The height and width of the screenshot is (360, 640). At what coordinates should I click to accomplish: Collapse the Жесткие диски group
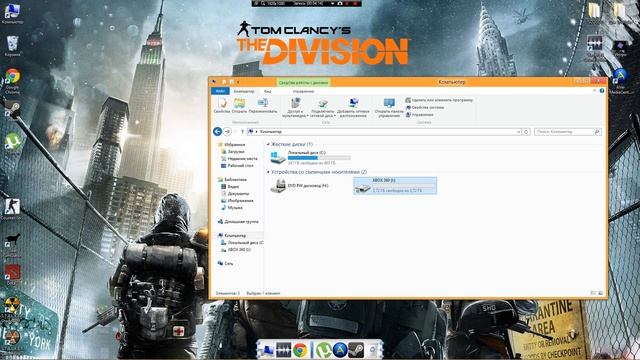(268, 144)
